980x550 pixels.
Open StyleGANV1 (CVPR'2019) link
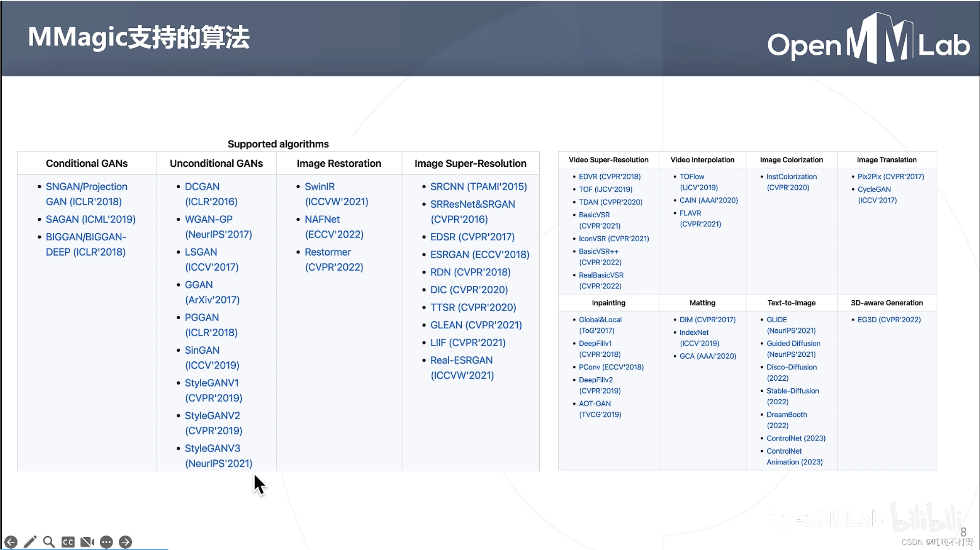click(213, 390)
